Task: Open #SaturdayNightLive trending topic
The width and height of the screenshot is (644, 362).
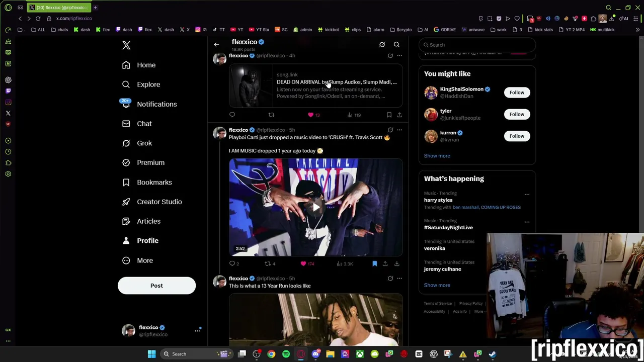Action: pyautogui.click(x=448, y=228)
